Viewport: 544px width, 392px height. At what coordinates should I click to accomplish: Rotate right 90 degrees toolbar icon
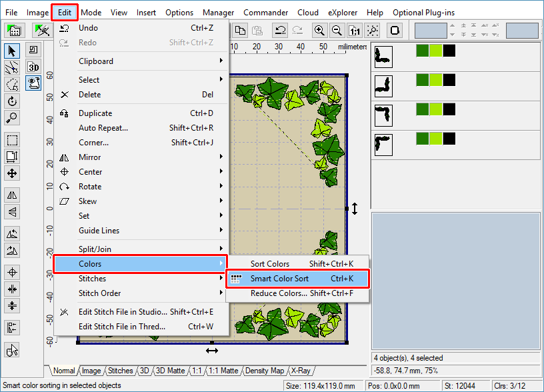click(x=12, y=251)
